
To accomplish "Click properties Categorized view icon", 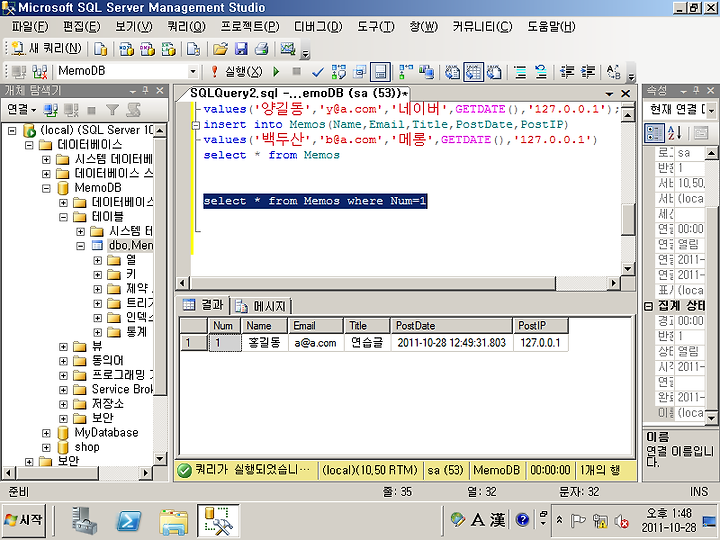I will (x=654, y=133).
